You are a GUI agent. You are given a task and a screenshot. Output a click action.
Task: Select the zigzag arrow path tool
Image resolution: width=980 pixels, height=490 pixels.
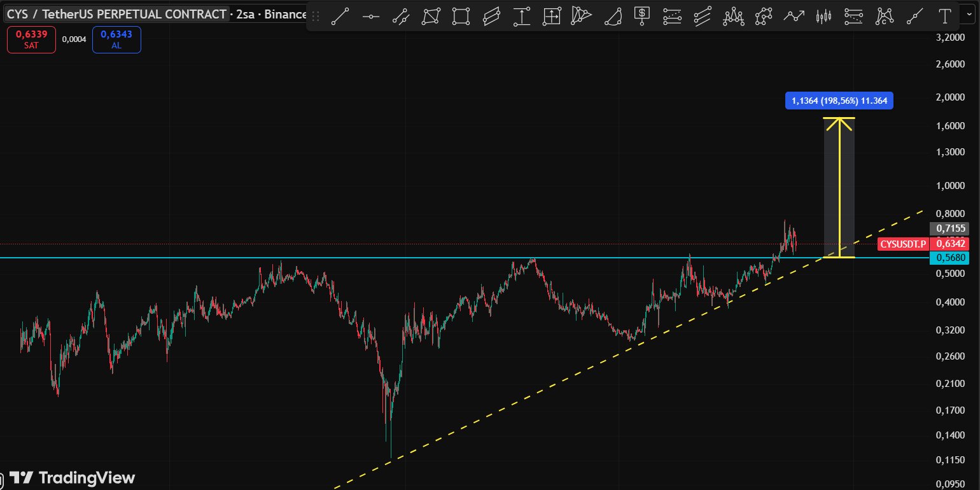[x=794, y=16]
